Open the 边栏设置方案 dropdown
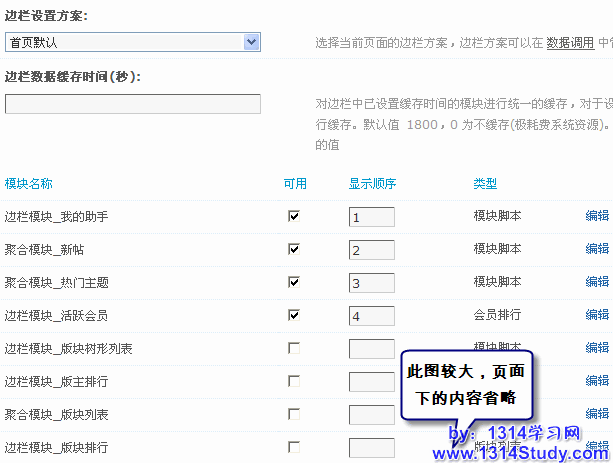The width and height of the screenshot is (613, 463). tap(132, 42)
